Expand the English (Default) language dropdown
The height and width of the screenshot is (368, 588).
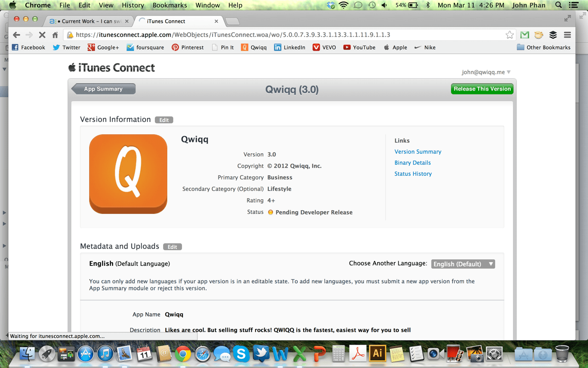[x=463, y=264]
